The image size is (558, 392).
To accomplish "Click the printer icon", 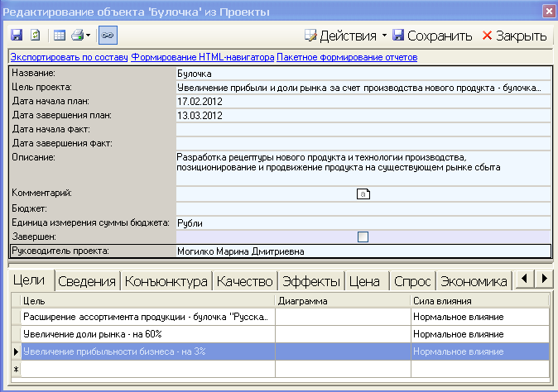I will [x=77, y=36].
